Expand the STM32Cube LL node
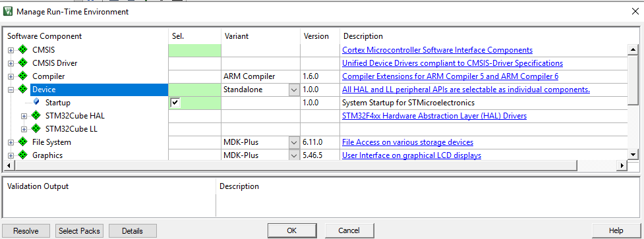The width and height of the screenshot is (644, 239). coord(24,129)
